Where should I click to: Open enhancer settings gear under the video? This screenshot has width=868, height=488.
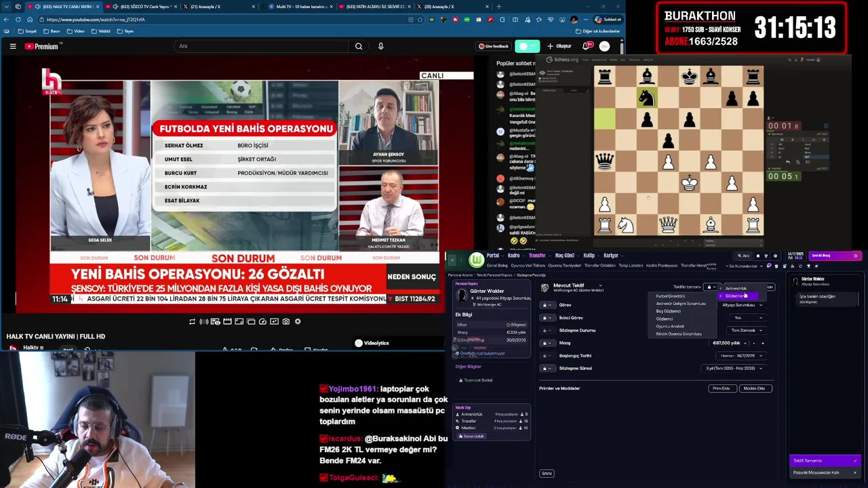point(298,321)
